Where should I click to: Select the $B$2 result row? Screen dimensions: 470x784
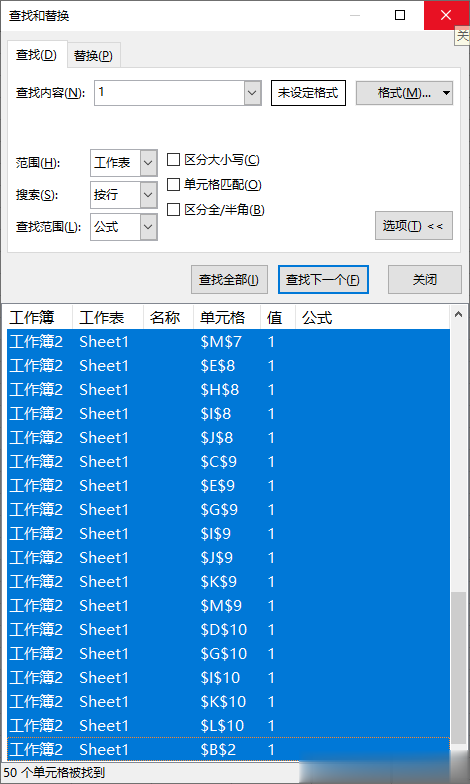(x=228, y=749)
